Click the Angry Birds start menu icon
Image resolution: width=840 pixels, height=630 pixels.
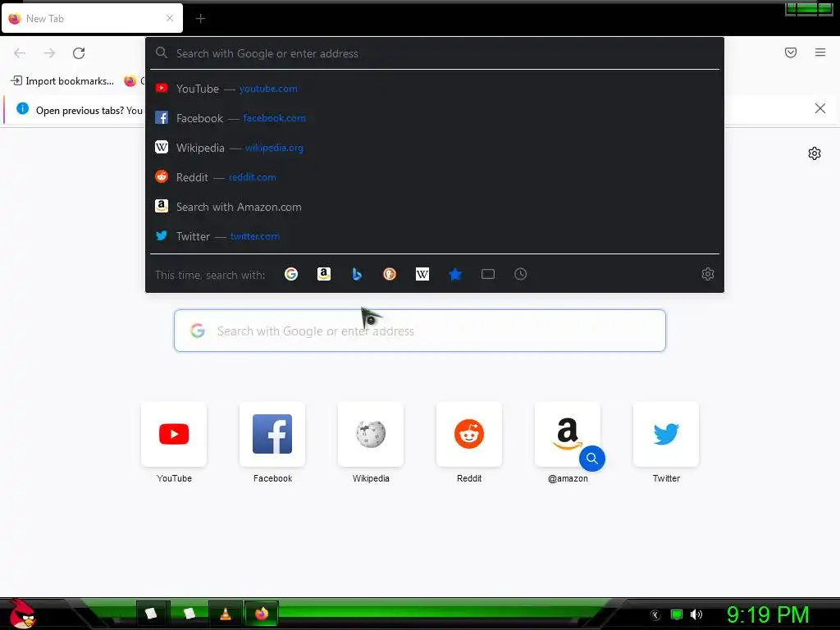[21, 614]
